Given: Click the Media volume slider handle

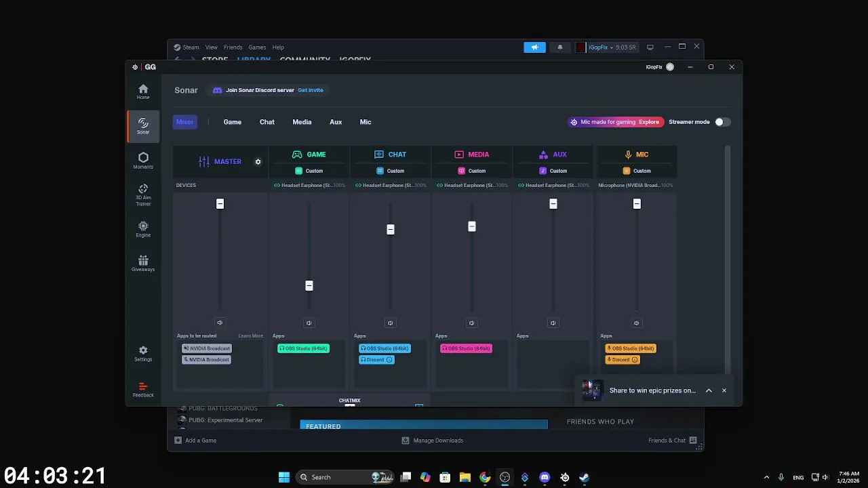Looking at the screenshot, I should [472, 226].
